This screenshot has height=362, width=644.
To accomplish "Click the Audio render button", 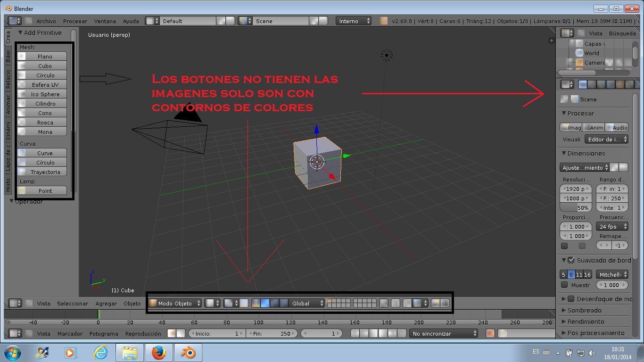I will [617, 128].
